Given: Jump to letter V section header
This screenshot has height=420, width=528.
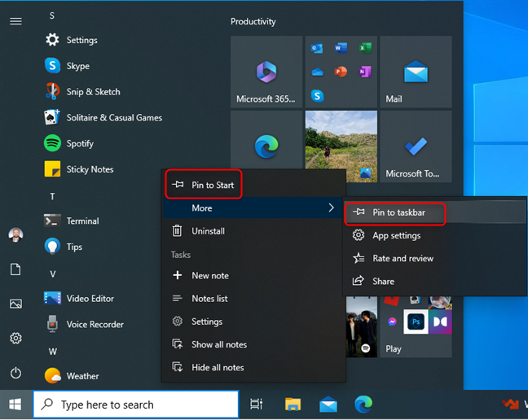Looking at the screenshot, I should point(52,274).
